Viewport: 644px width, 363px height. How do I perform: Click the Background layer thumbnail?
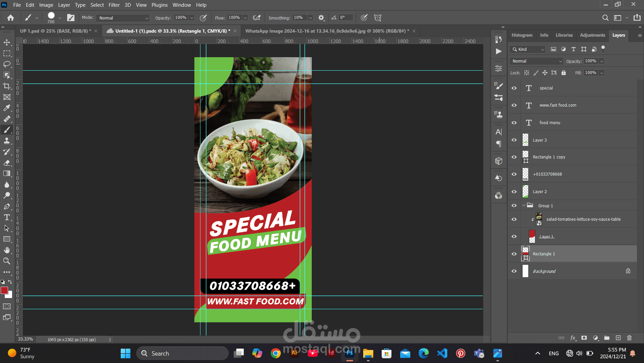point(525,271)
